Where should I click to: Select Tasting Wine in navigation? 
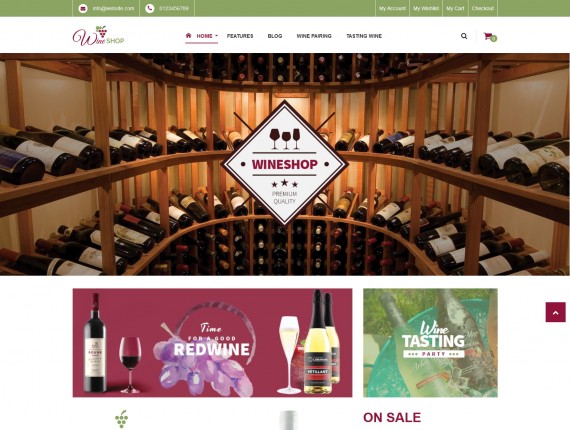pos(364,36)
